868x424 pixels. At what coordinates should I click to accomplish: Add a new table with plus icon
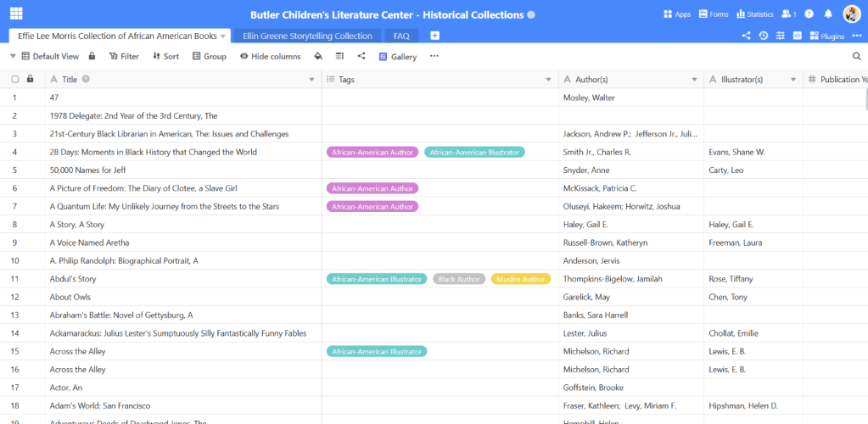(434, 36)
